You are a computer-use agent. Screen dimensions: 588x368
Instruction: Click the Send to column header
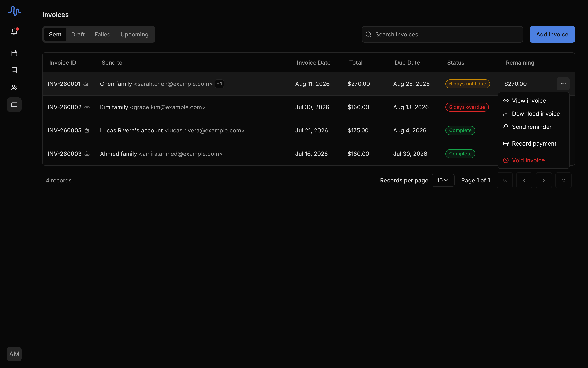coord(112,63)
